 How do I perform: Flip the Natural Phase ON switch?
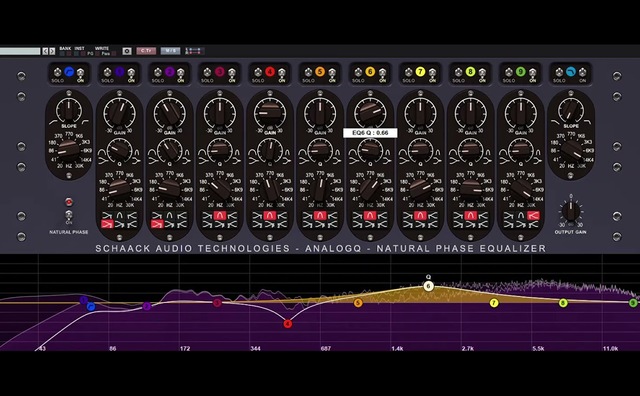(69, 215)
